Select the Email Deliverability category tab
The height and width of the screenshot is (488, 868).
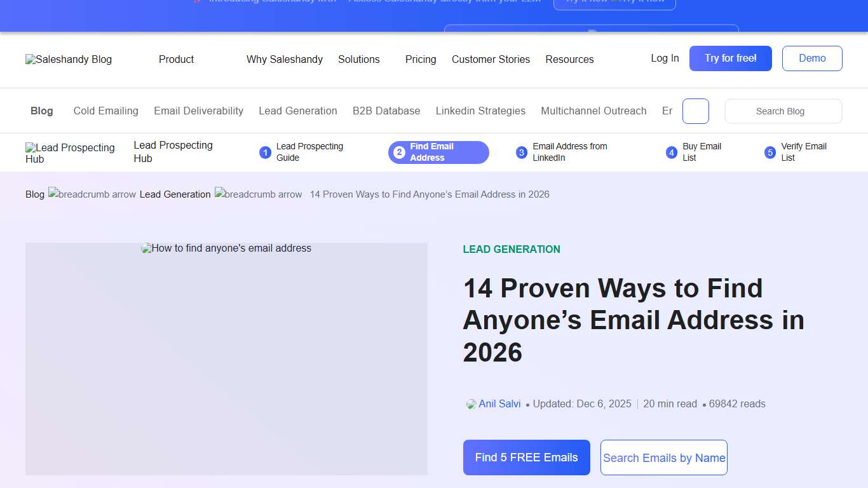(198, 111)
